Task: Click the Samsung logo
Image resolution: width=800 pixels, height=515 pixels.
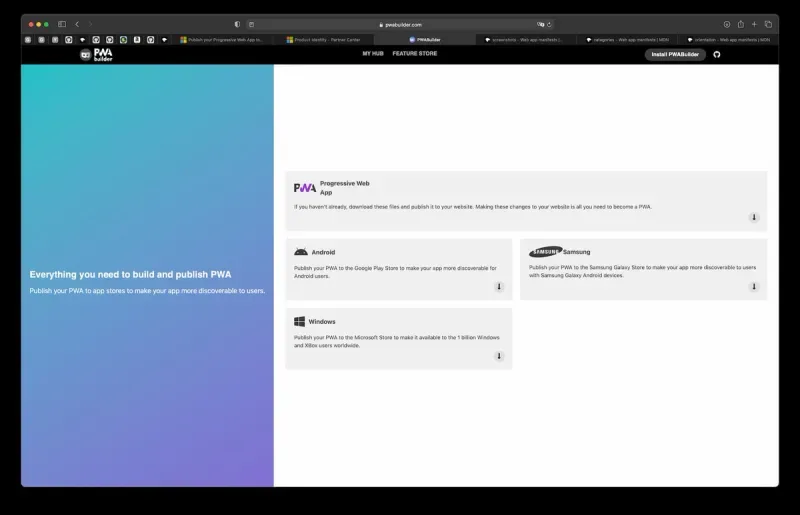Action: point(545,252)
